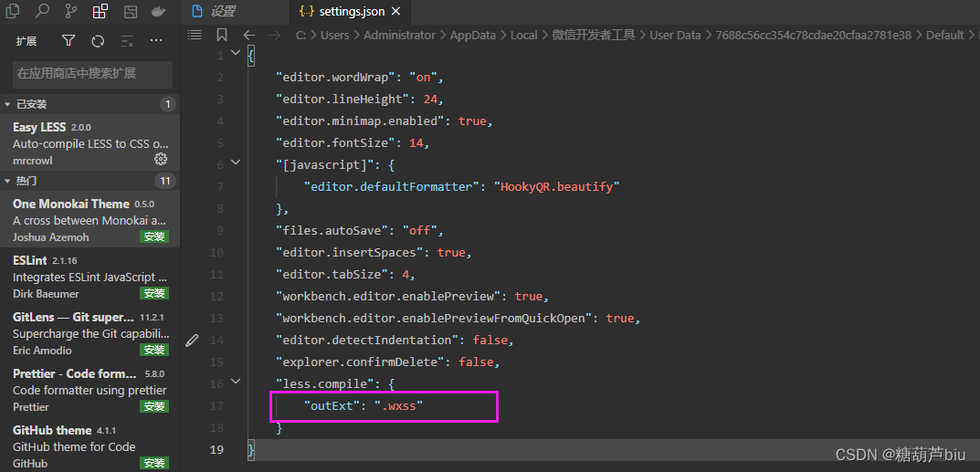
Task: Navigate back with the left arrow
Action: [x=249, y=35]
